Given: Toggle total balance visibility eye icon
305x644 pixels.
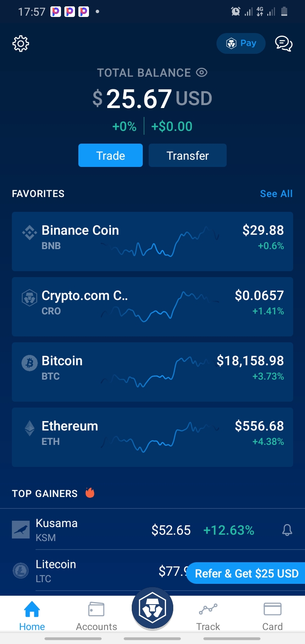Looking at the screenshot, I should tap(202, 73).
